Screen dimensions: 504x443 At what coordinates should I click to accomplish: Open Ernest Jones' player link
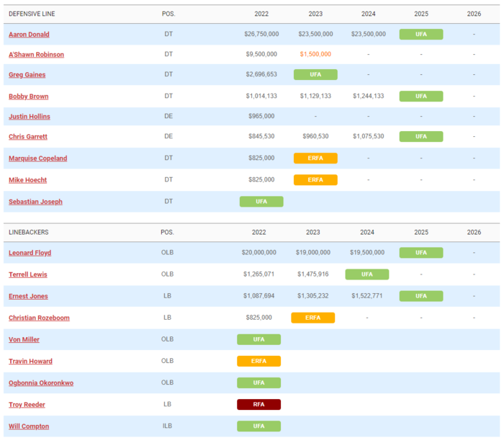[28, 296]
